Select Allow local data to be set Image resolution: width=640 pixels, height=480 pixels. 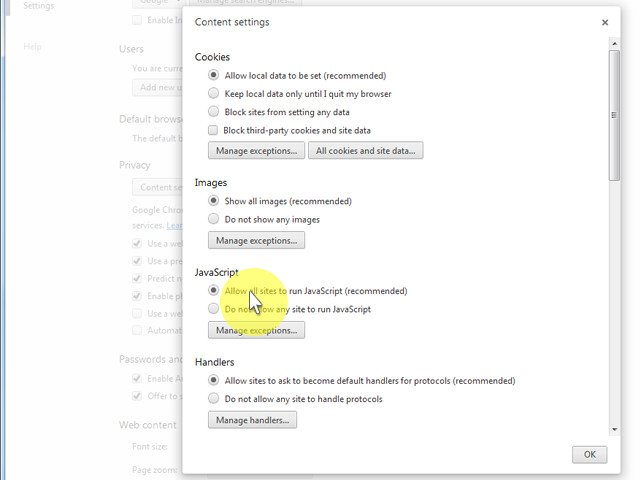(214, 76)
